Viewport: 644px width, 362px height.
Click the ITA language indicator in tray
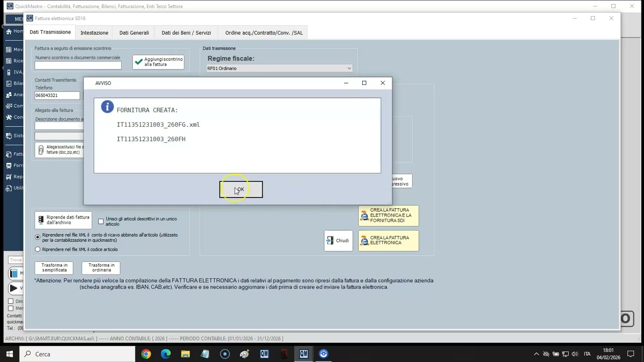pos(587,354)
